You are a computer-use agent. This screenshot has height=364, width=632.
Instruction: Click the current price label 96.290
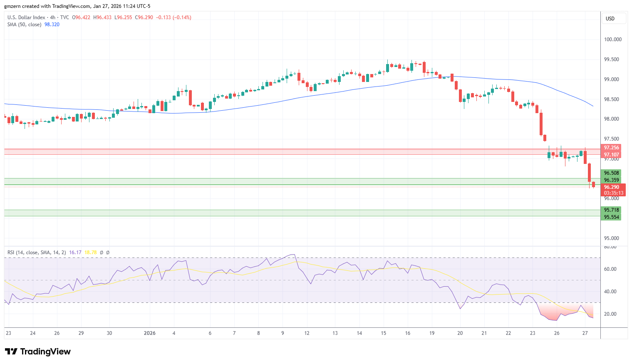612,187
